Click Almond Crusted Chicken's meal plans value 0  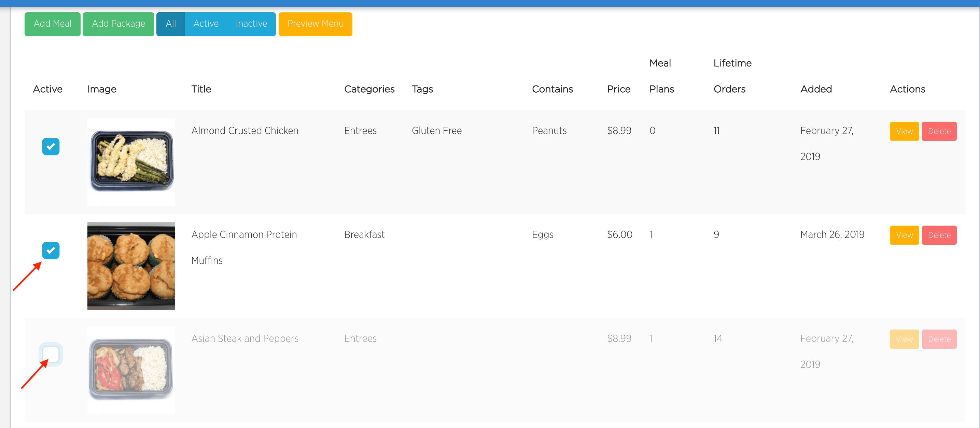point(653,131)
